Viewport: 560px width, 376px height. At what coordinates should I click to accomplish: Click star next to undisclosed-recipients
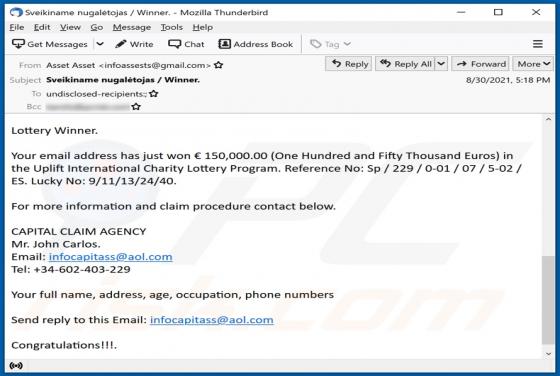[x=154, y=94]
